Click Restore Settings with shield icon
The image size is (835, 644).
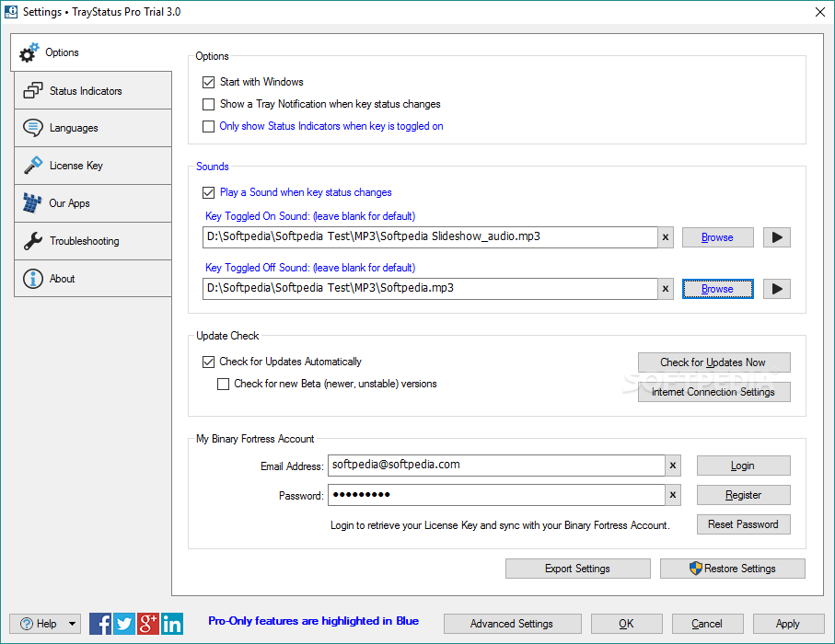click(x=732, y=569)
